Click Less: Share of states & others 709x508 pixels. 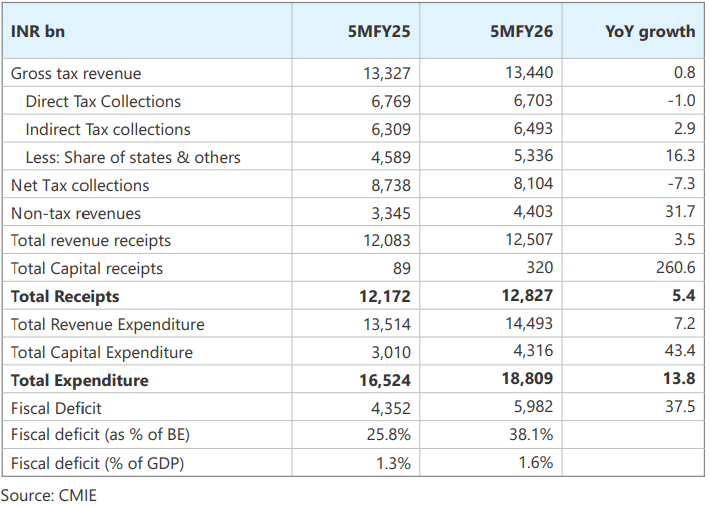(x=133, y=157)
